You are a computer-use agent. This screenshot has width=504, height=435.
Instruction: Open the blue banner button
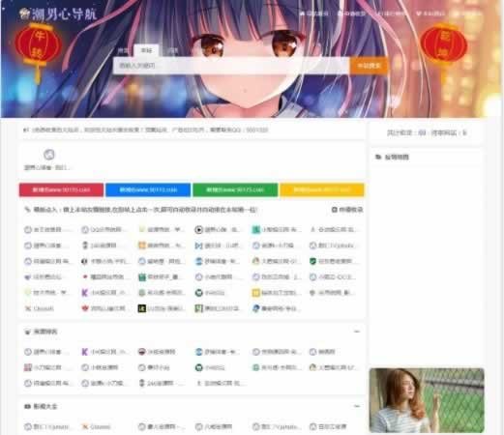point(148,189)
